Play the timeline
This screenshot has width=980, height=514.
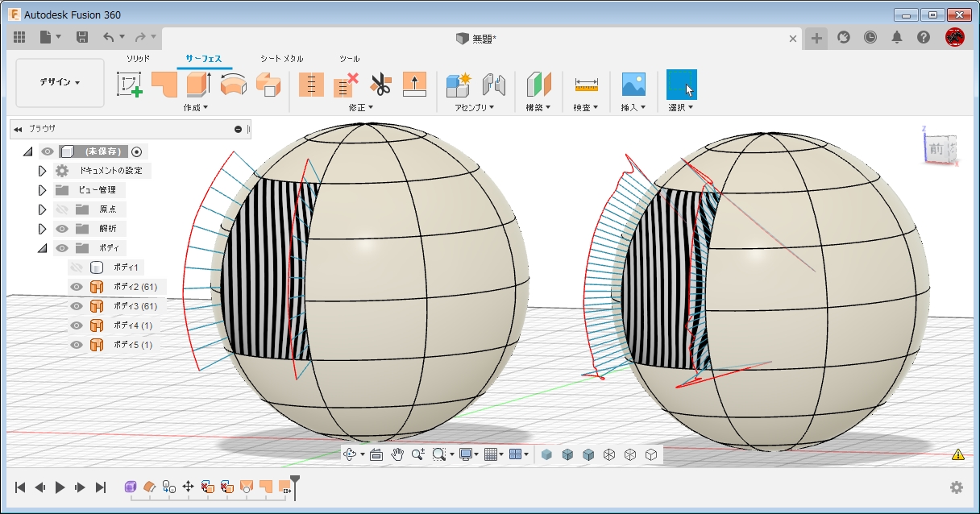coord(60,487)
